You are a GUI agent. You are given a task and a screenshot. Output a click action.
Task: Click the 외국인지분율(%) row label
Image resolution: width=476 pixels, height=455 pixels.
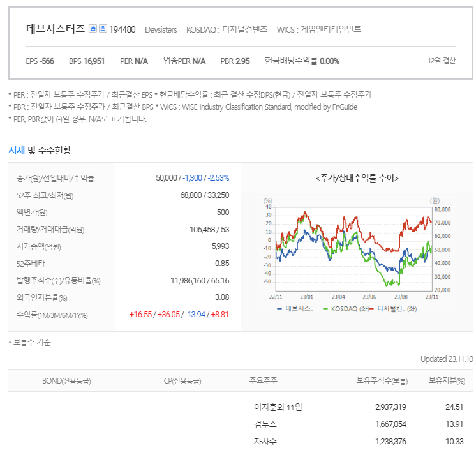click(42, 297)
